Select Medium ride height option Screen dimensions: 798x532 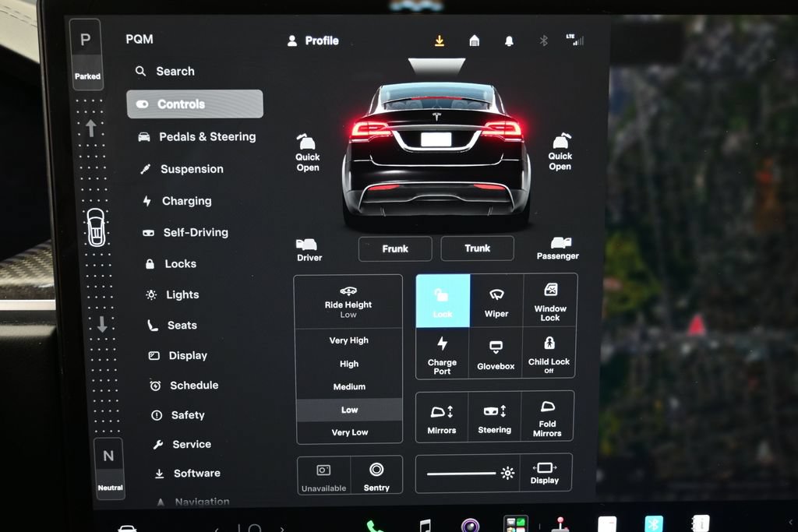tap(349, 386)
